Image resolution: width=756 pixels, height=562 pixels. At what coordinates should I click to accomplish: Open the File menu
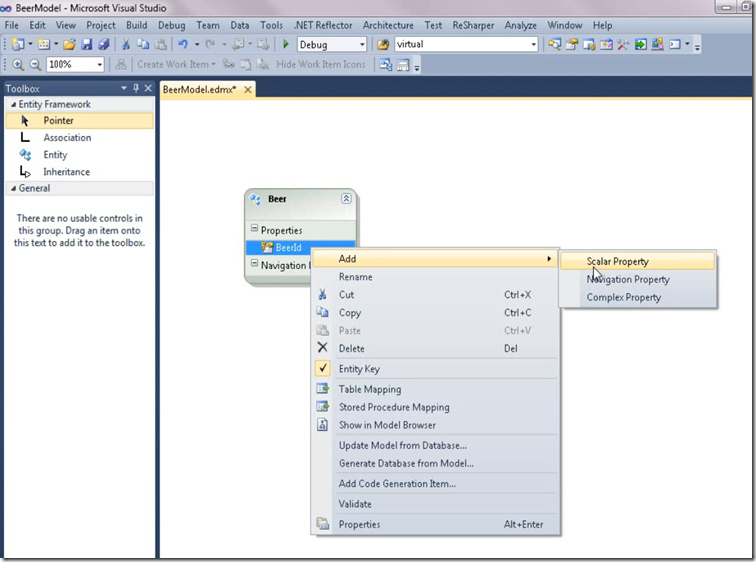click(12, 25)
